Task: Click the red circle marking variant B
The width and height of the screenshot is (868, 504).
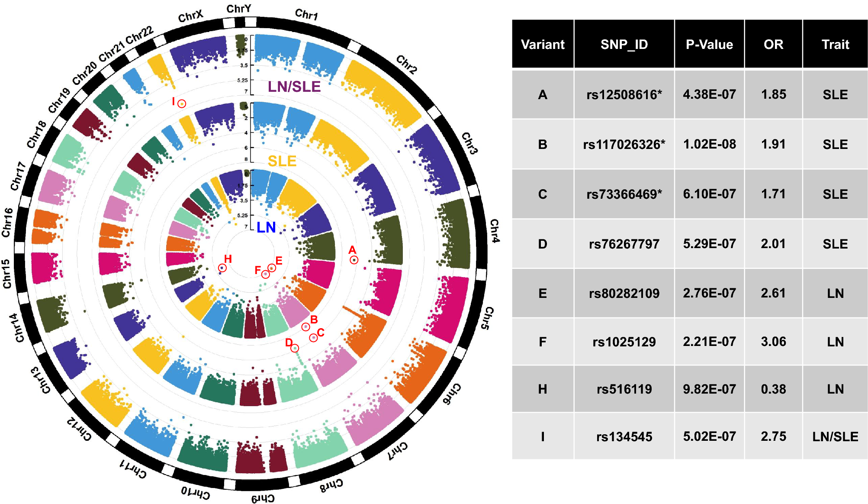Action: [x=305, y=326]
